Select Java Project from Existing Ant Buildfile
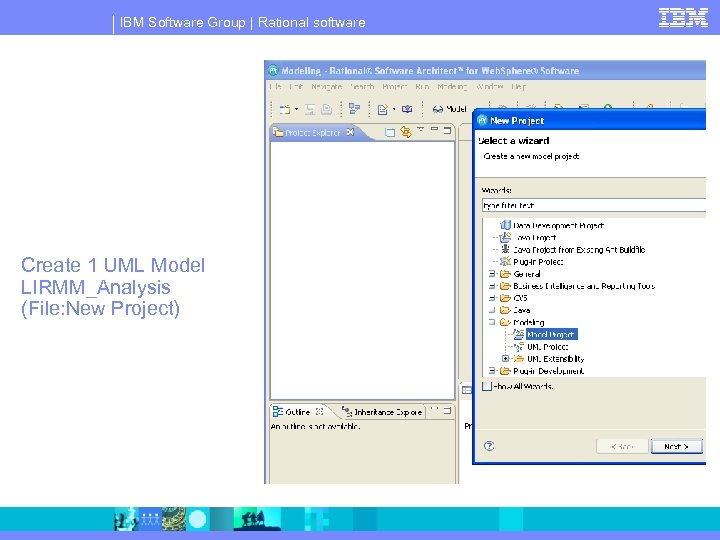This screenshot has height=540, width=720. click(x=579, y=250)
